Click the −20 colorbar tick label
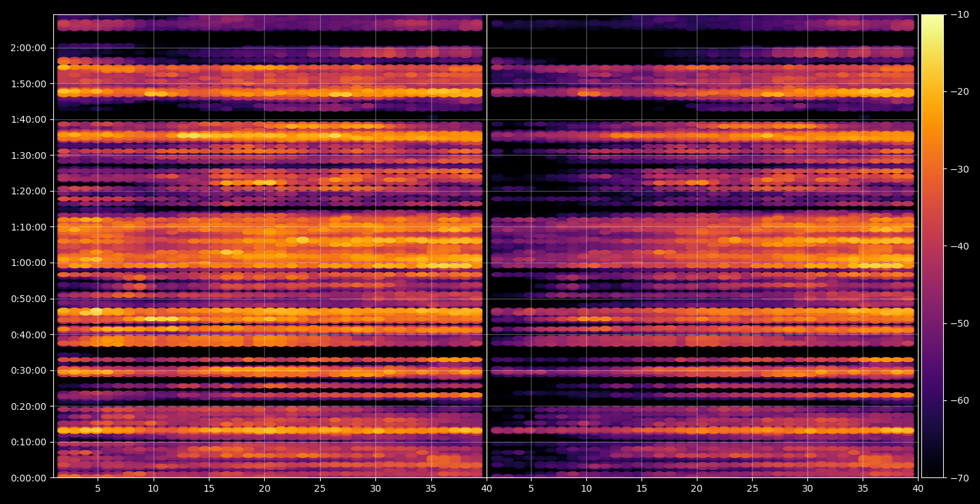This screenshot has height=504, width=980. (959, 91)
